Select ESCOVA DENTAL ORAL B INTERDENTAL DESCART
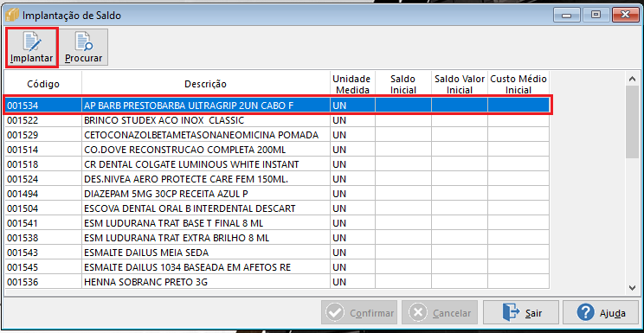The width and height of the screenshot is (644, 333). click(277, 208)
